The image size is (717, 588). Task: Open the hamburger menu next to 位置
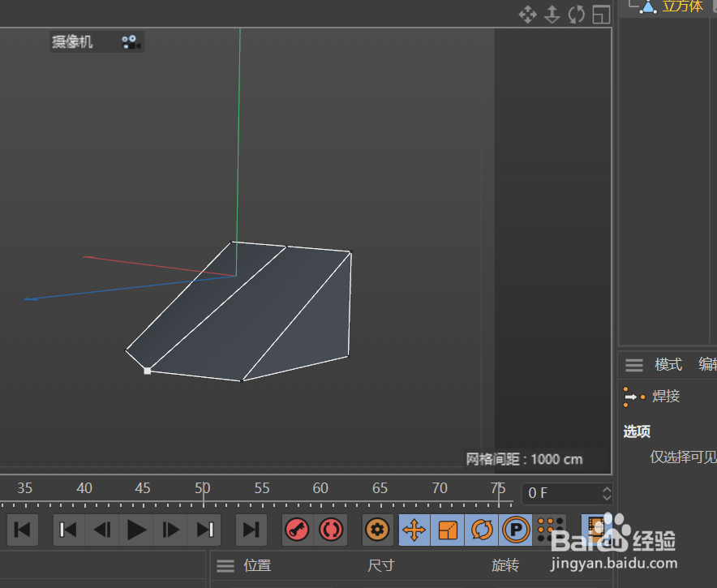pos(225,565)
